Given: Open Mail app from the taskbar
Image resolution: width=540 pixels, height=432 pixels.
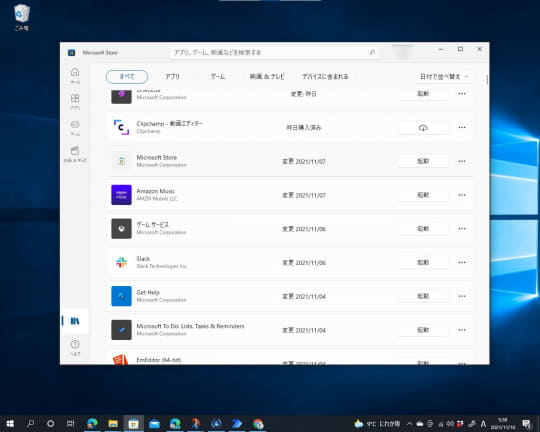Looking at the screenshot, I should tap(154, 423).
